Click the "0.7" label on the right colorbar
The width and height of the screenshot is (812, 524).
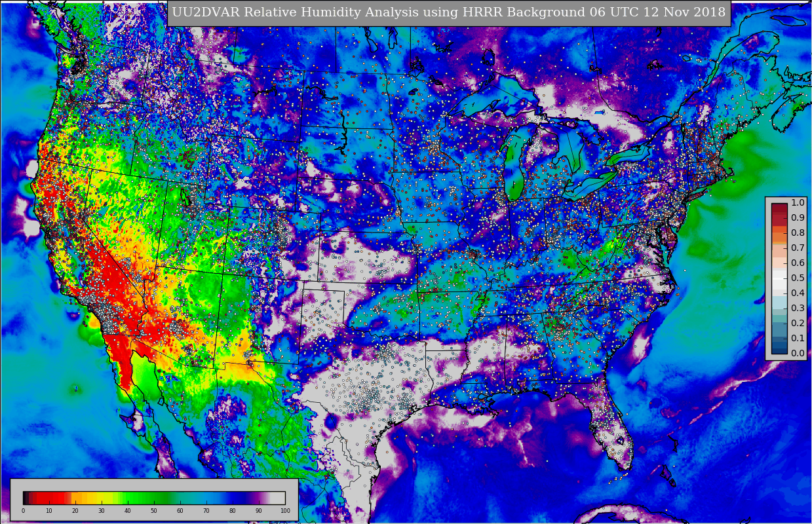pyautogui.click(x=798, y=248)
